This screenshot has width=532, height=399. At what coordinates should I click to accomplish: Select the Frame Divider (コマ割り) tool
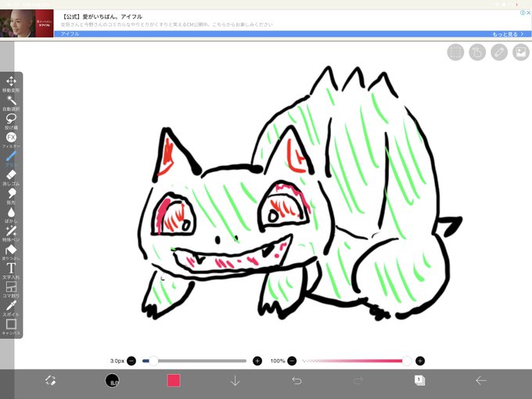pyautogui.click(x=11, y=289)
